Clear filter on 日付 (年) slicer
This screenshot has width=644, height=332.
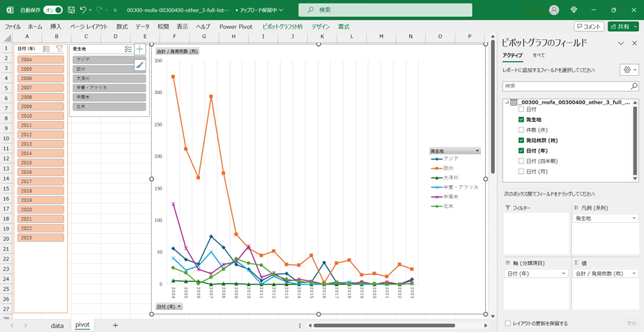click(59, 49)
